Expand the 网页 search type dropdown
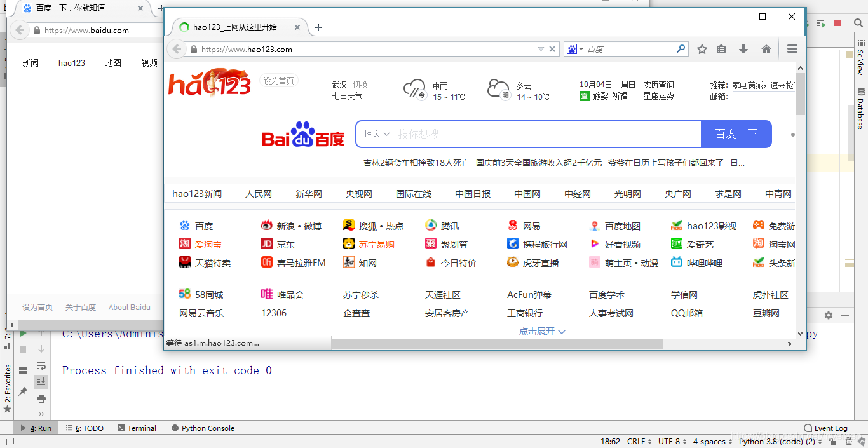This screenshot has height=448, width=868. [377, 133]
